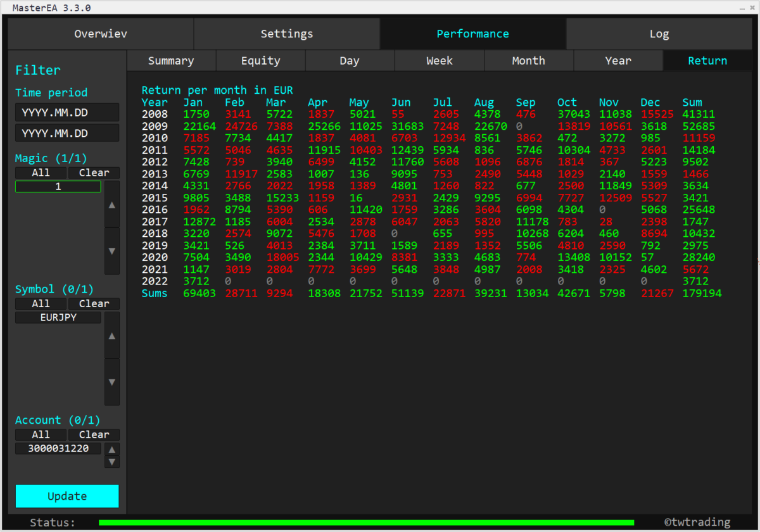Click the down arrow of the Symbol list
The image size is (760, 532).
[111, 382]
